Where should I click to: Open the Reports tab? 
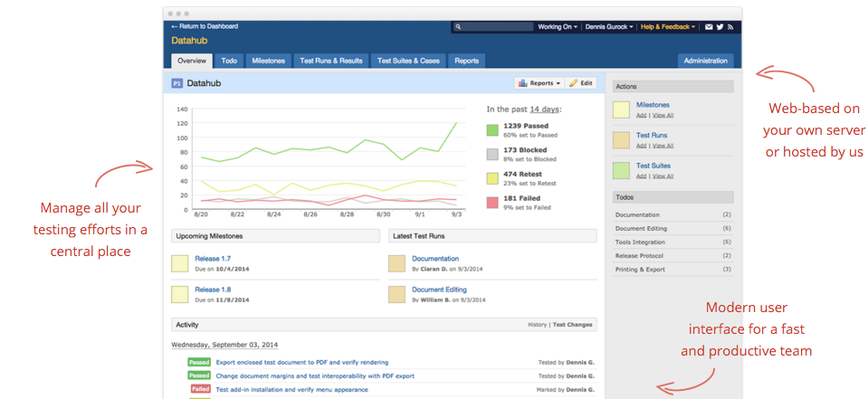tap(467, 61)
